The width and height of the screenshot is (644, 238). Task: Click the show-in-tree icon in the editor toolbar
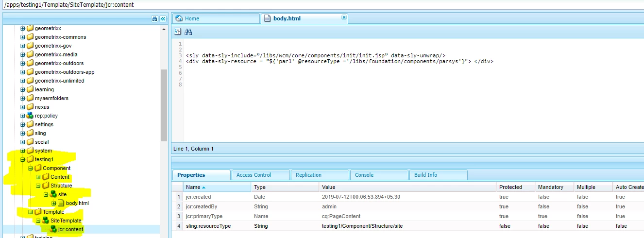178,32
